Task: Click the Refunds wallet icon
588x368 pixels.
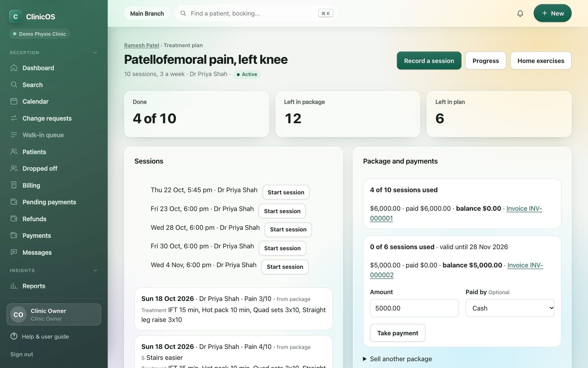Action: point(14,219)
